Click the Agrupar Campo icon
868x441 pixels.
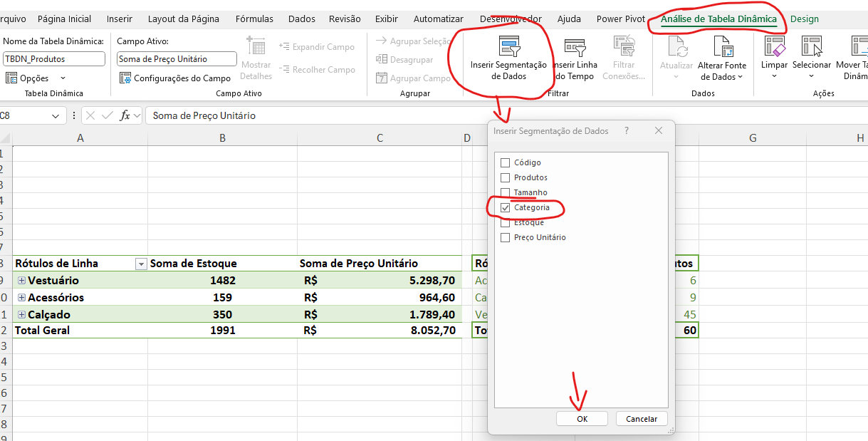coord(381,78)
